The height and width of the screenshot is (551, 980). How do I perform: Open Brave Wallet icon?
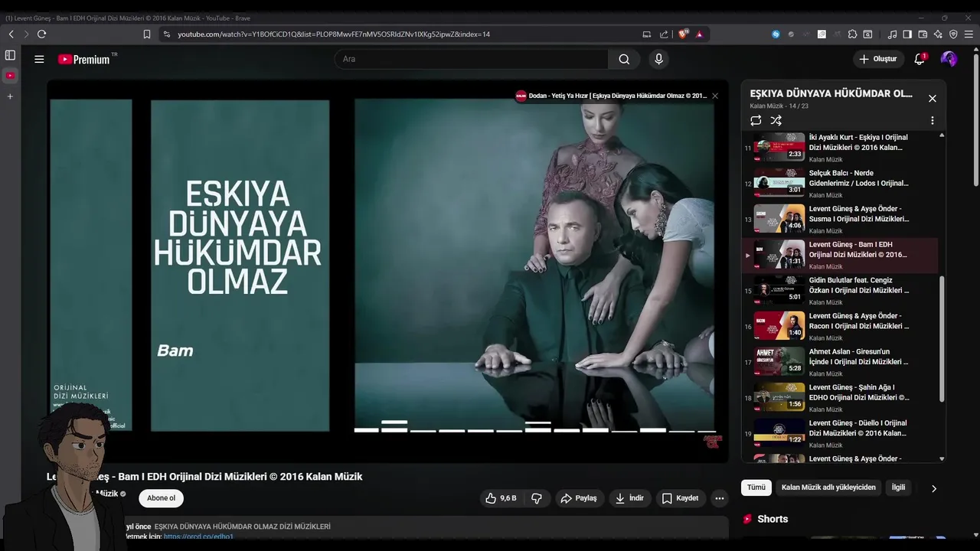pyautogui.click(x=923, y=34)
